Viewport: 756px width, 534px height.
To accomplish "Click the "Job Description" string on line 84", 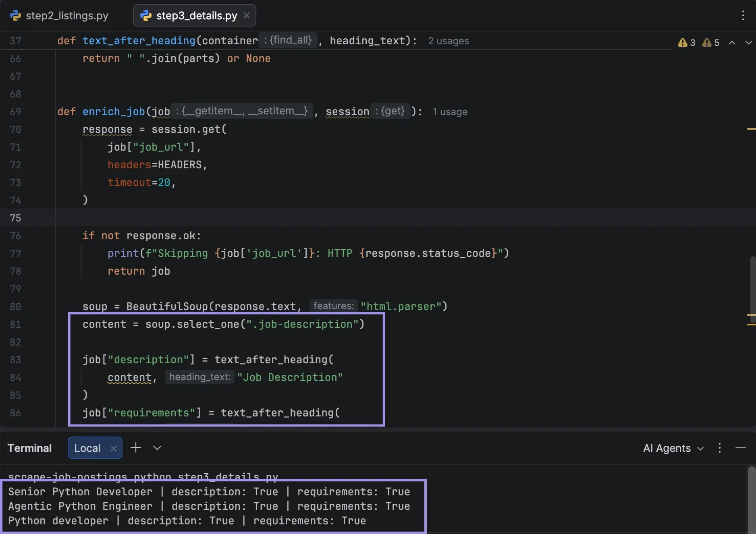I will click(x=290, y=377).
